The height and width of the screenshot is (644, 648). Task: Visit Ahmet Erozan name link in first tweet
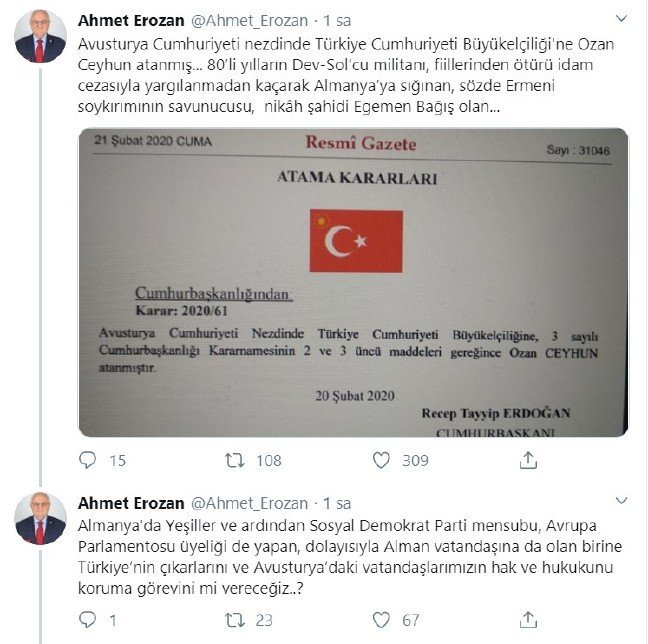point(131,20)
